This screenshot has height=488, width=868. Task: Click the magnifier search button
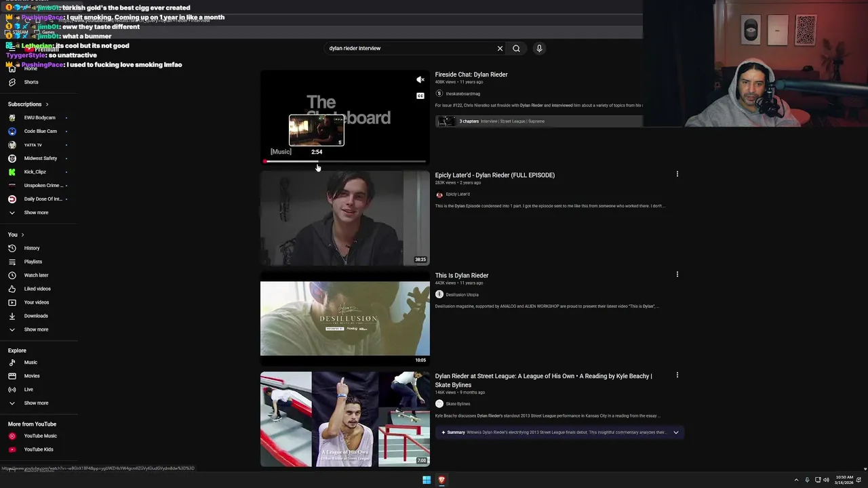point(516,48)
